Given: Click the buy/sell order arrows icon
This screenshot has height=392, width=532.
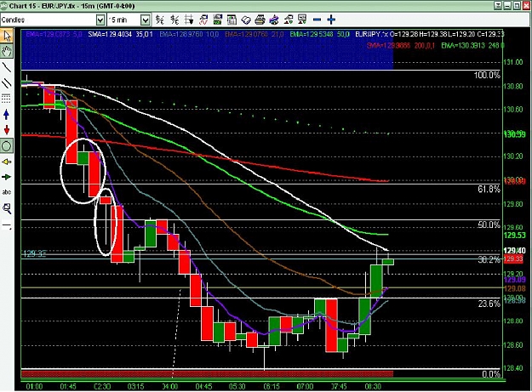Looking at the screenshot, I should 289,20.
